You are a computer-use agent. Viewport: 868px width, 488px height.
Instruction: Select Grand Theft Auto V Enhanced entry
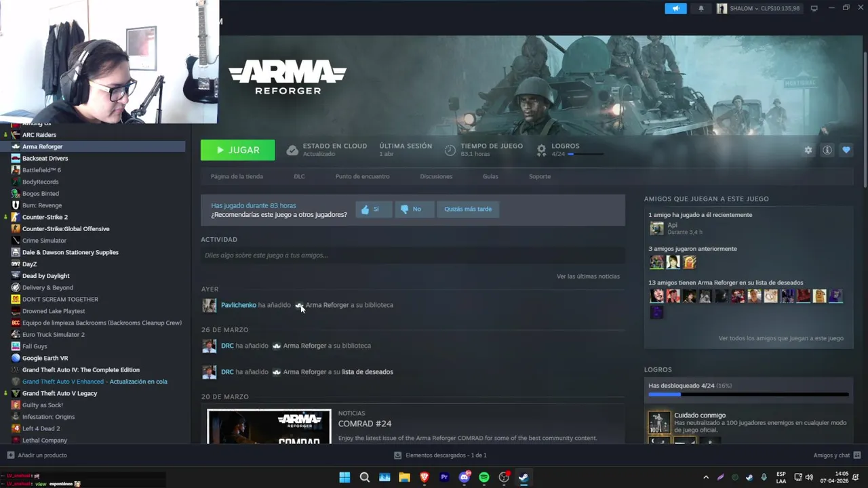point(95,382)
